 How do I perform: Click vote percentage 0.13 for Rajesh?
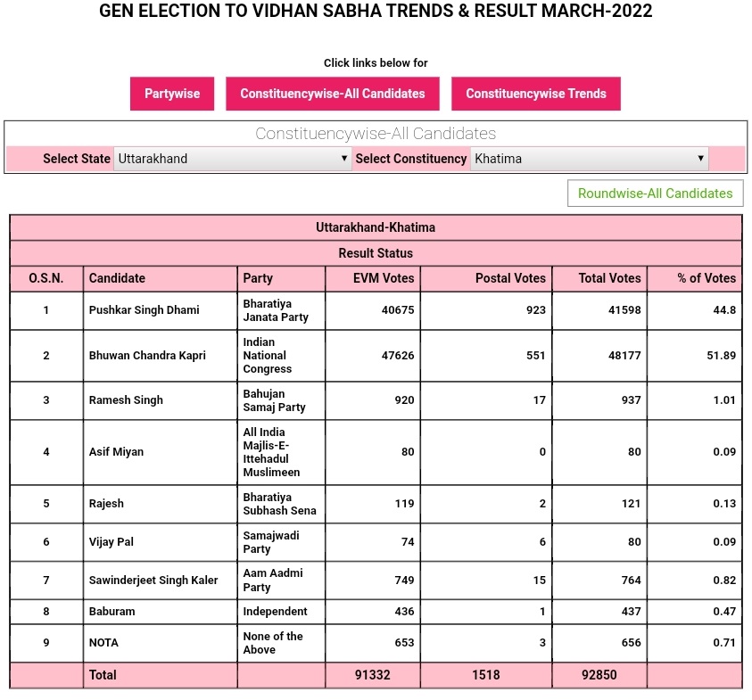724,504
